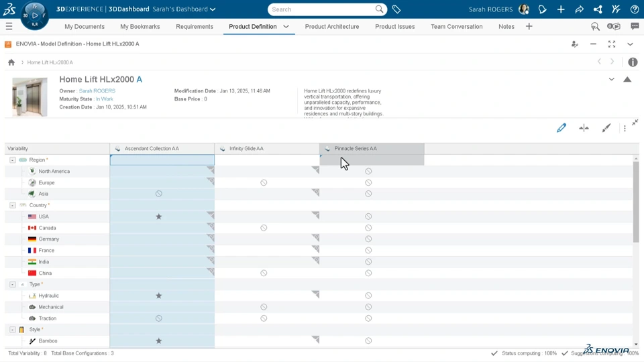Open the widget menu chevron
Image resolution: width=644 pixels, height=362 pixels.
pos(630,44)
